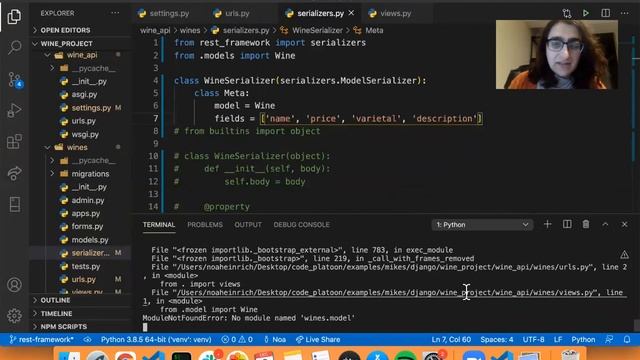The width and height of the screenshot is (640, 360).
Task: Kill terminal with trash icon
Action: pyautogui.click(x=586, y=224)
